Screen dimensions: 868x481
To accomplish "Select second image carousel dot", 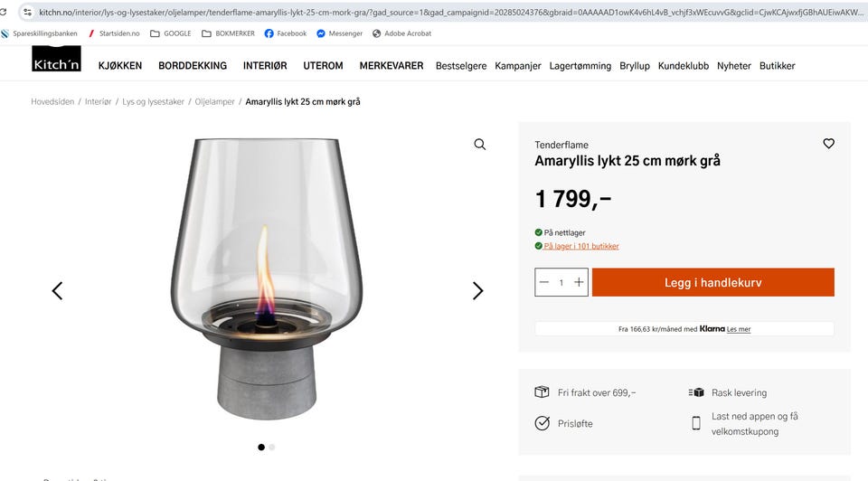I will [x=272, y=447].
